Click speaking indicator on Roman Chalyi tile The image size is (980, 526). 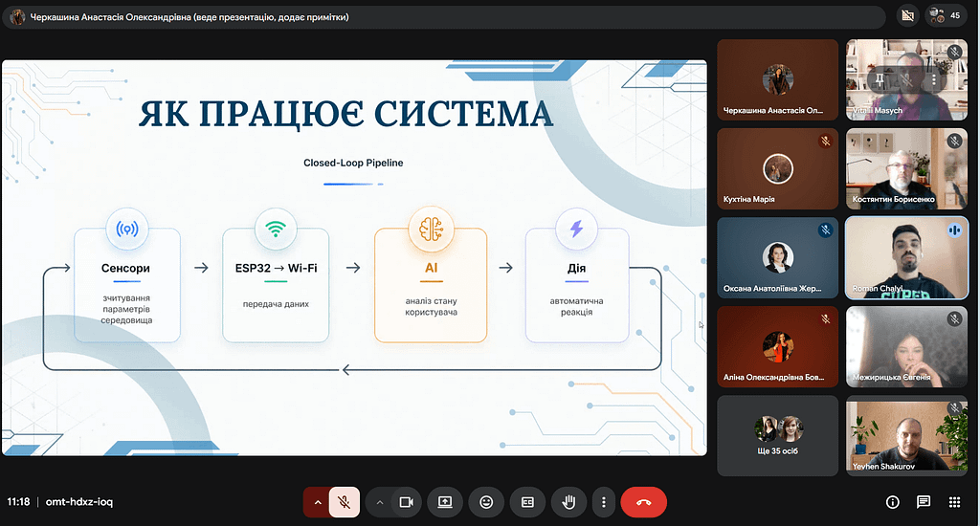point(954,230)
